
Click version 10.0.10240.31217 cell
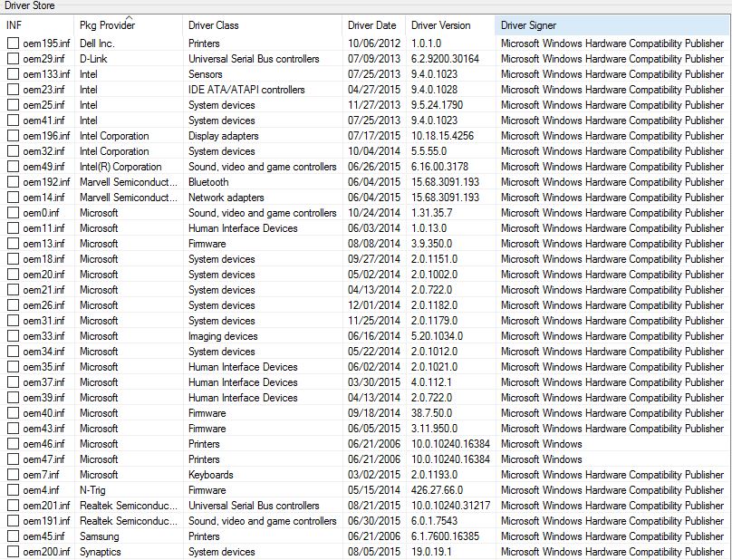[x=451, y=506]
